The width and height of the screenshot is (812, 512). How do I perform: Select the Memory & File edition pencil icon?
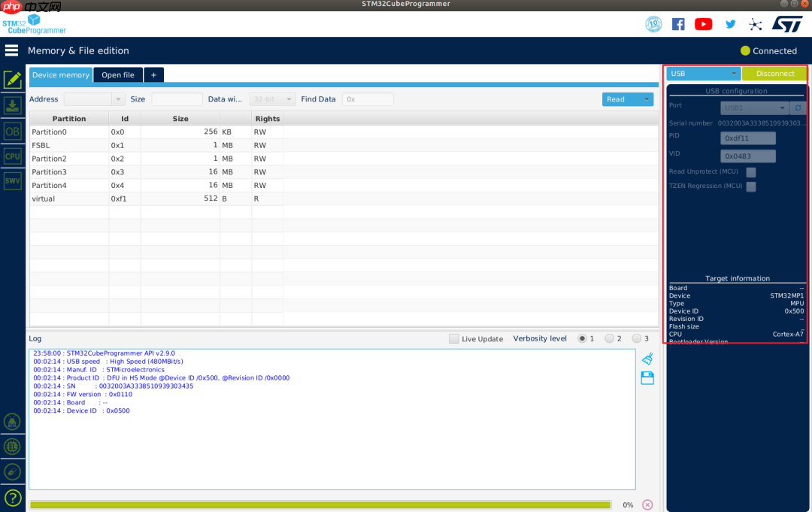[x=13, y=80]
